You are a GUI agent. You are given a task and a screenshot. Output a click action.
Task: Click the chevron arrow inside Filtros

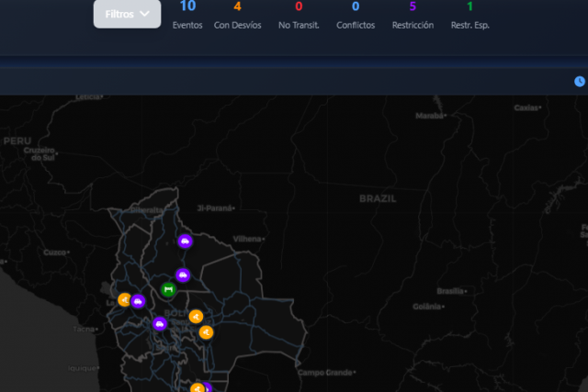[144, 14]
